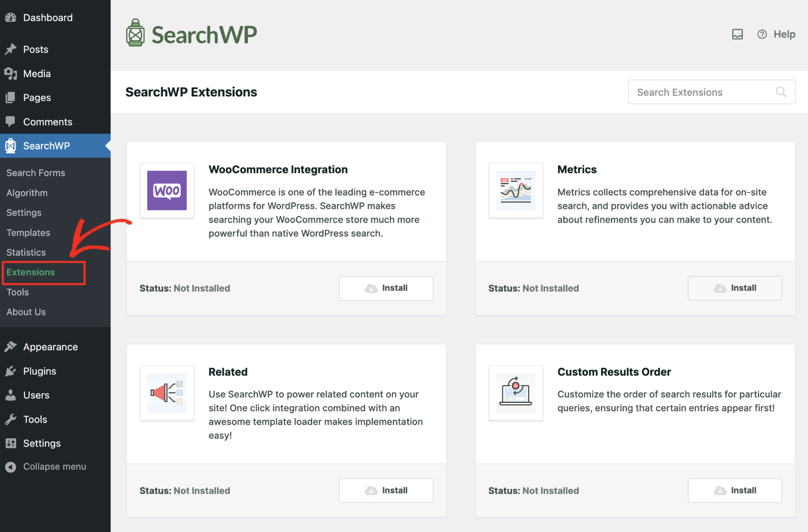
Task: Open Search Forms submenu item
Action: pos(35,173)
